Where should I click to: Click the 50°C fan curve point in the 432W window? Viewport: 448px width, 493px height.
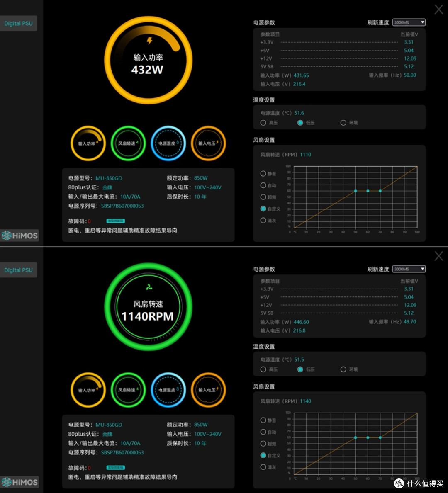tap(355, 191)
